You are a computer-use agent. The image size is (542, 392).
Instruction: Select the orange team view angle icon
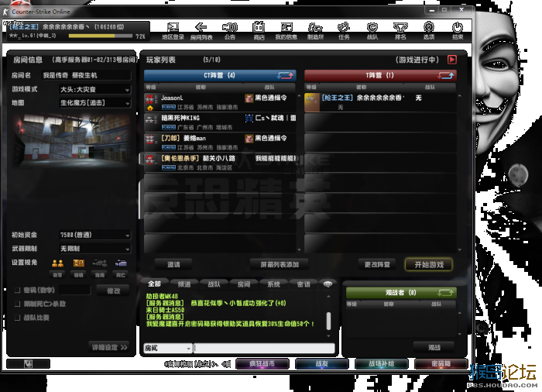[79, 263]
